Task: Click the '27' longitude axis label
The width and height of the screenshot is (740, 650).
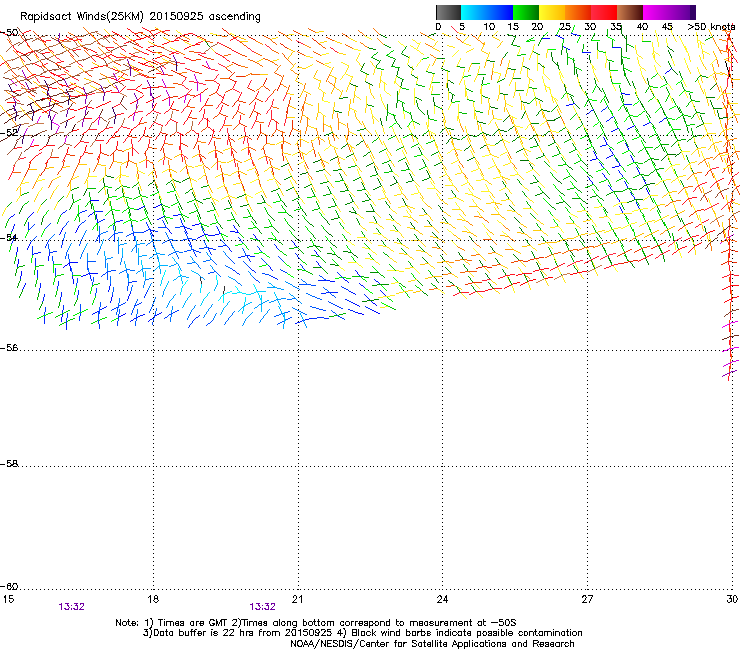Action: [587, 599]
